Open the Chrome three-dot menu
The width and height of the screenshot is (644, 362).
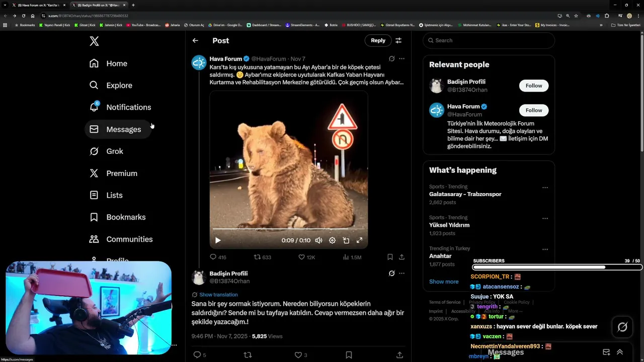click(638, 16)
